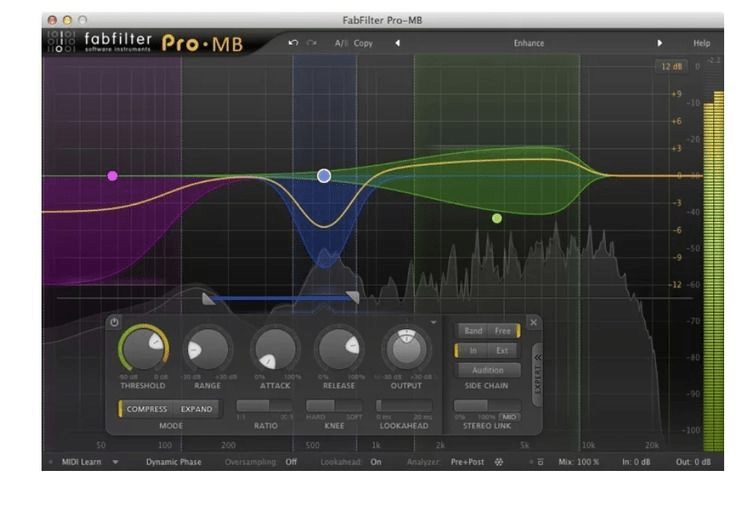
Task: Click the Pro-MB product logo
Action: click(203, 44)
